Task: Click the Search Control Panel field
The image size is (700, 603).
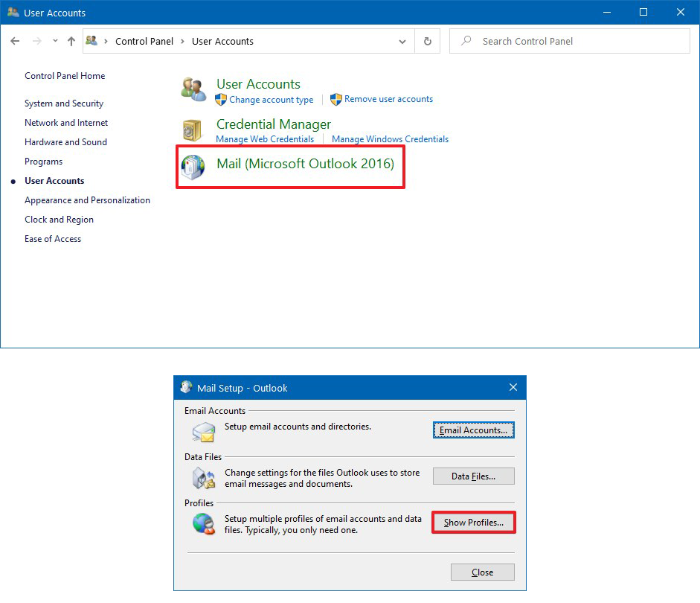Action: click(570, 41)
